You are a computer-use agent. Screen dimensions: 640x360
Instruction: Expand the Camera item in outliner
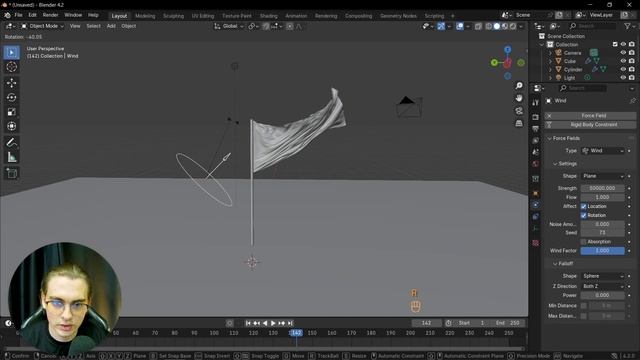[550, 53]
